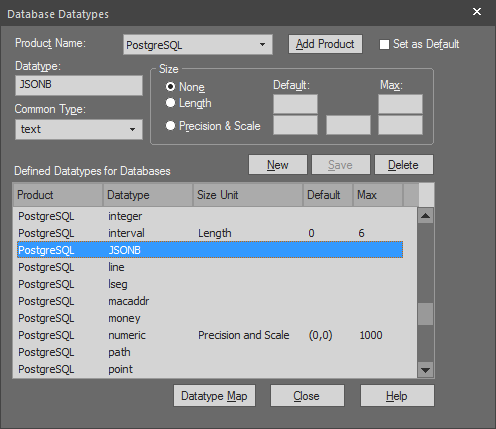Screen dimensions: 496x429
Task: Click the datatype list scrollbar thumb
Action: pyautogui.click(x=425, y=314)
